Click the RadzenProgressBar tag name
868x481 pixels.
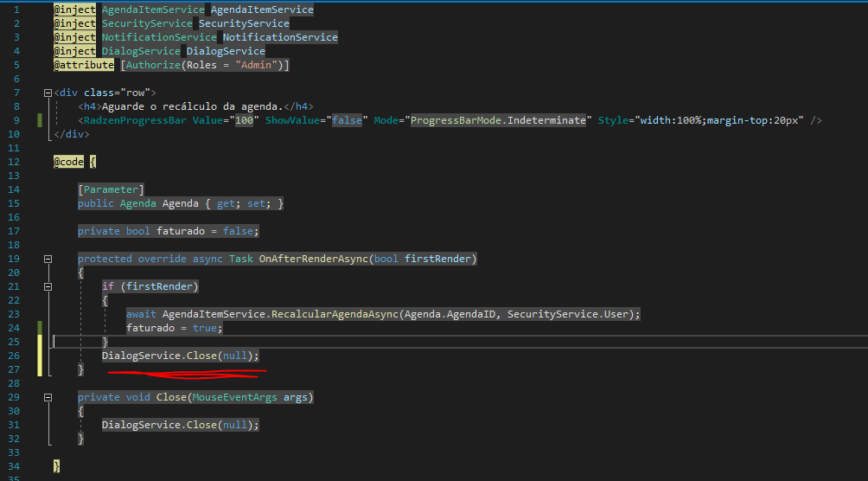tap(135, 120)
